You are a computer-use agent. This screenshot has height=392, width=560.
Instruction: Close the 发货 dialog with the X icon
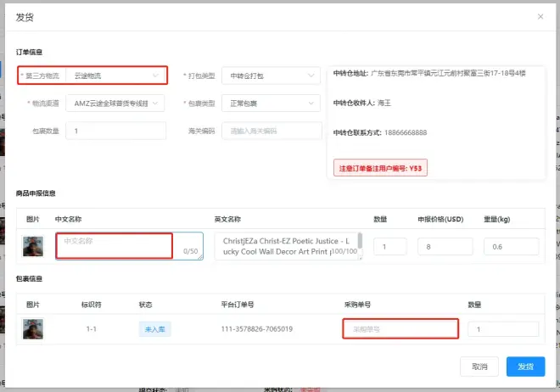[x=540, y=16]
